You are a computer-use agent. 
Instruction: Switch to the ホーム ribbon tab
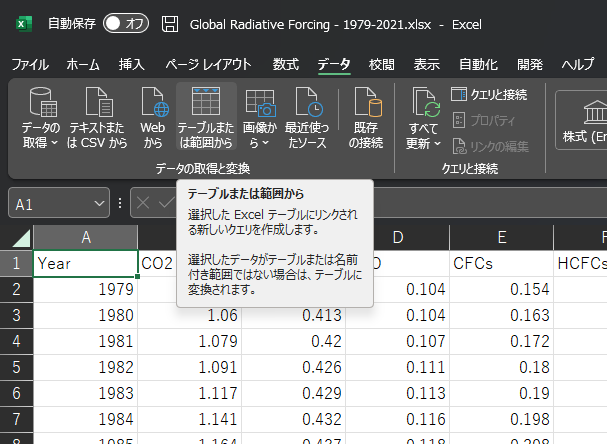83,65
